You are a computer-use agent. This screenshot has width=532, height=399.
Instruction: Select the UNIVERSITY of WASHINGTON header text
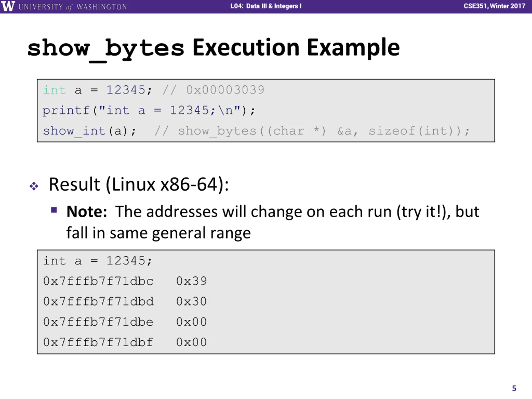click(73, 7)
